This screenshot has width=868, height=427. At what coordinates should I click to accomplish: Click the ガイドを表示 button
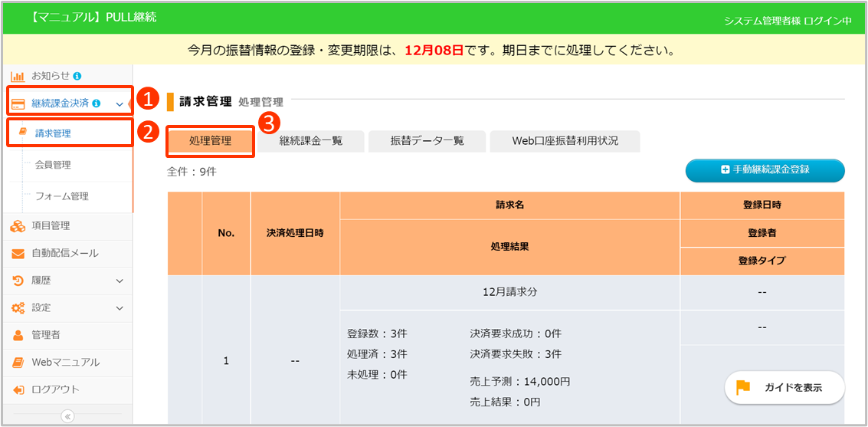784,388
